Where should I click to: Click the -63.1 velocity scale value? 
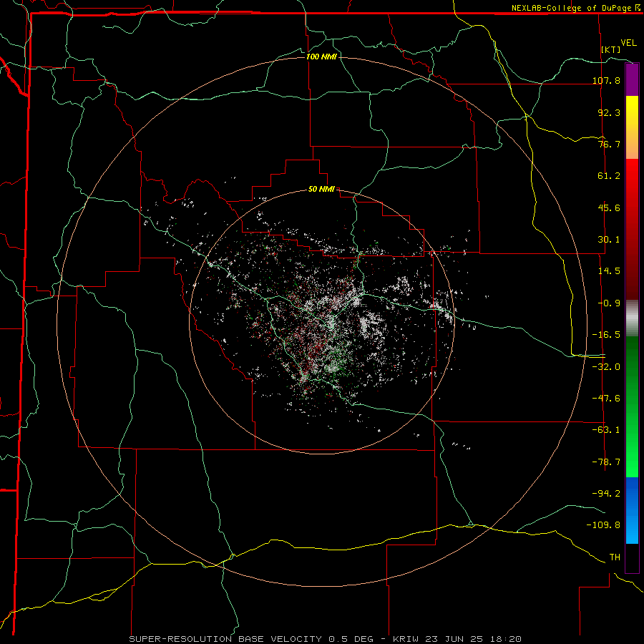[606, 430]
